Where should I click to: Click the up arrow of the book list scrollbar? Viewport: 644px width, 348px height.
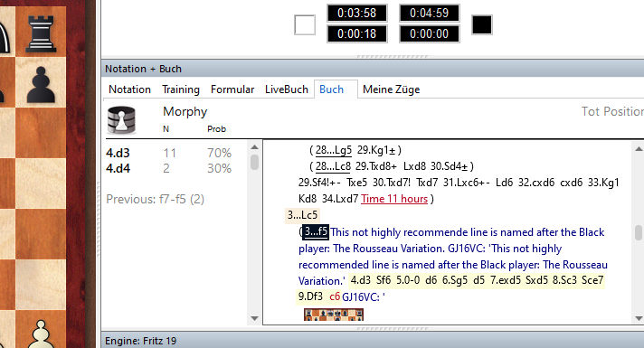[254, 147]
